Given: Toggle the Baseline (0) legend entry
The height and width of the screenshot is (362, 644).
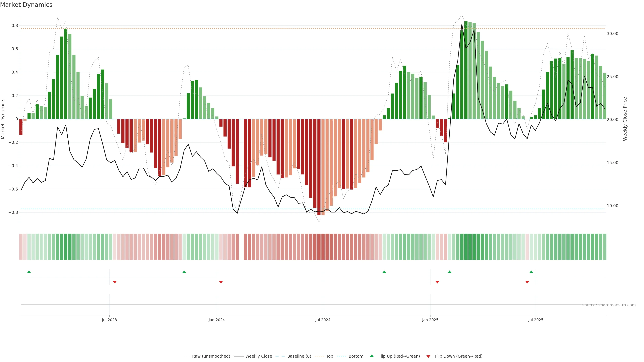Looking at the screenshot, I should [x=299, y=356].
